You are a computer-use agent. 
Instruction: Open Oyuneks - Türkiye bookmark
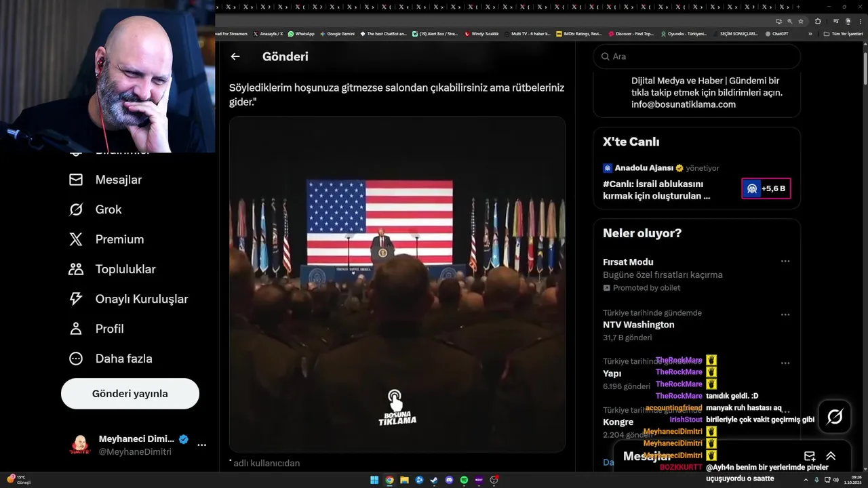(684, 34)
